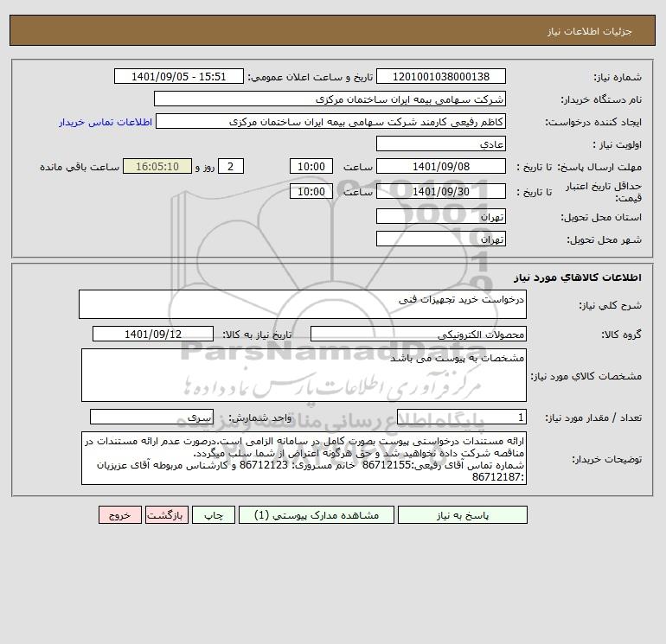Click the اولویت نیاز label
This screenshot has height=644, width=666.
(x=618, y=144)
